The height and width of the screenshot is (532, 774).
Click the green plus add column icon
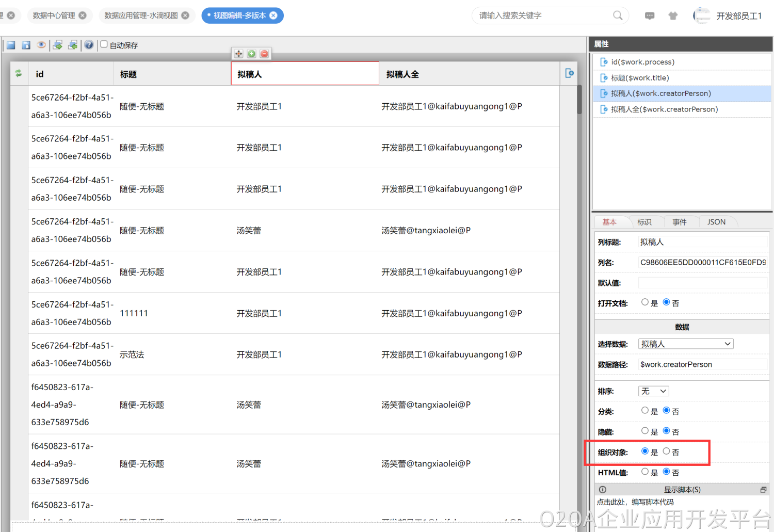click(x=251, y=54)
